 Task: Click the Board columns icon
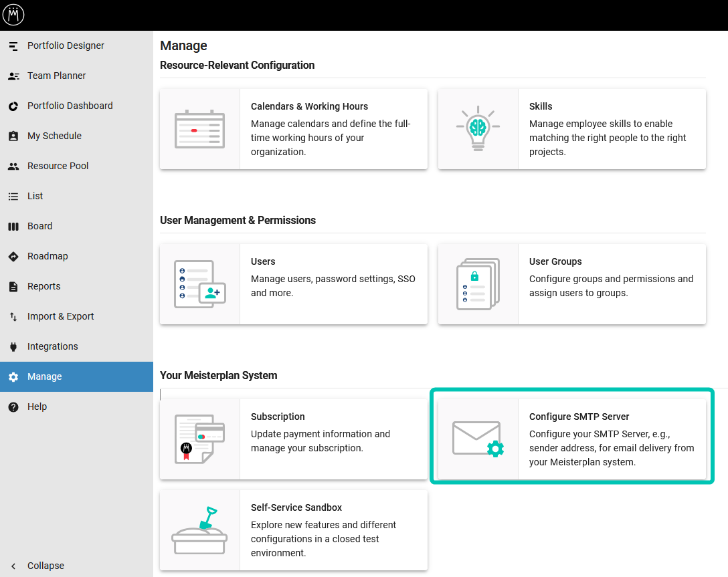point(13,227)
